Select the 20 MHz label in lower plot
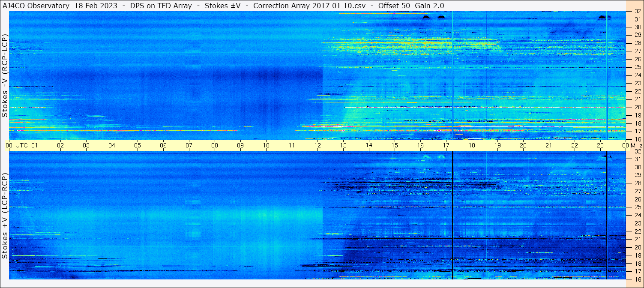644x288 pixels. tap(637, 247)
